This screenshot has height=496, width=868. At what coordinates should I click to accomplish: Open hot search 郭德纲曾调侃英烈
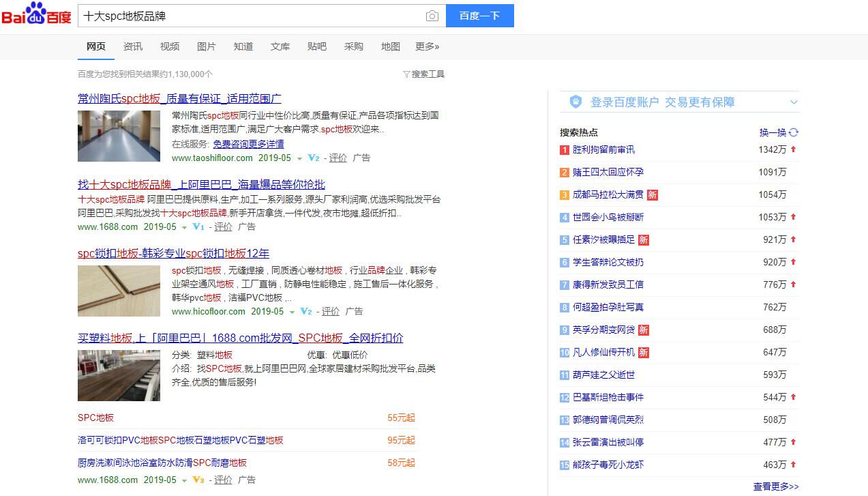coord(608,420)
